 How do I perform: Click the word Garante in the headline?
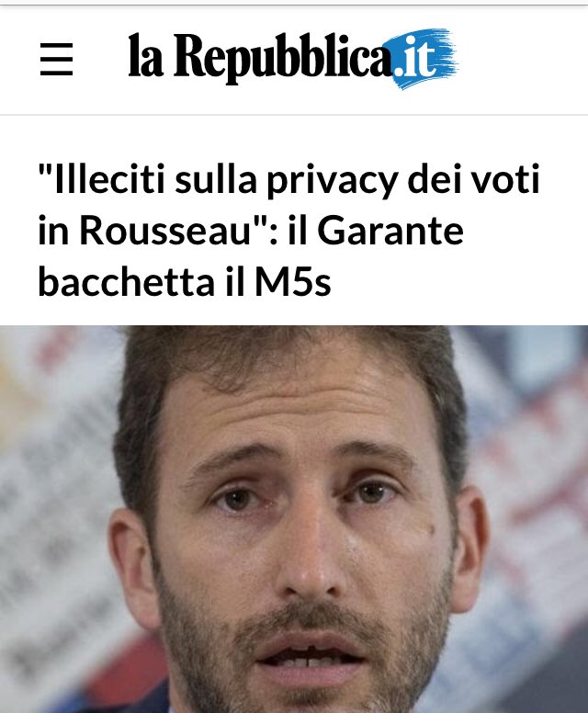390,231
